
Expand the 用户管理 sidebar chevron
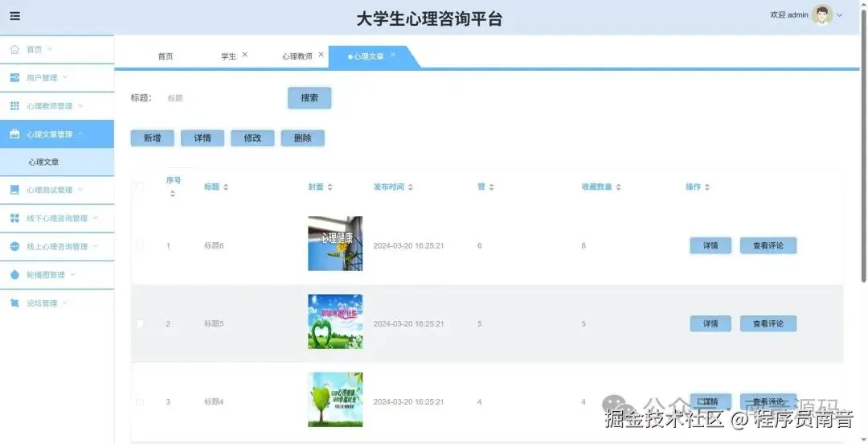point(65,77)
